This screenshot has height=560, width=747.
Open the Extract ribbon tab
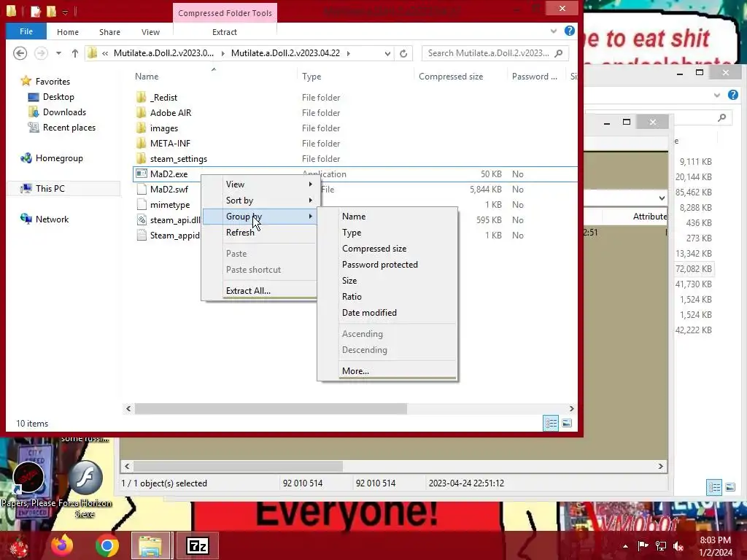pyautogui.click(x=225, y=32)
